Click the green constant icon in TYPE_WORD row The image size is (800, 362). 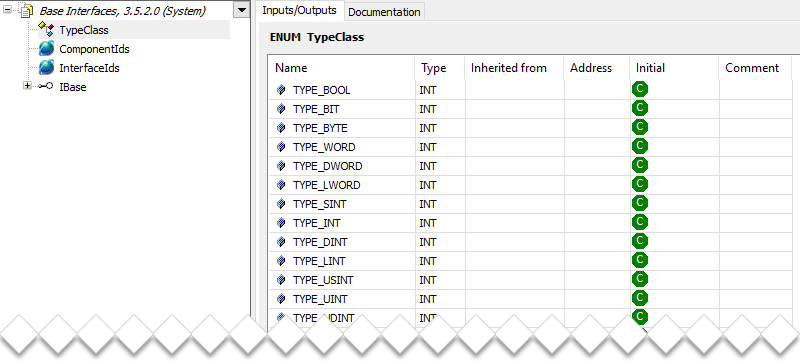(640, 147)
